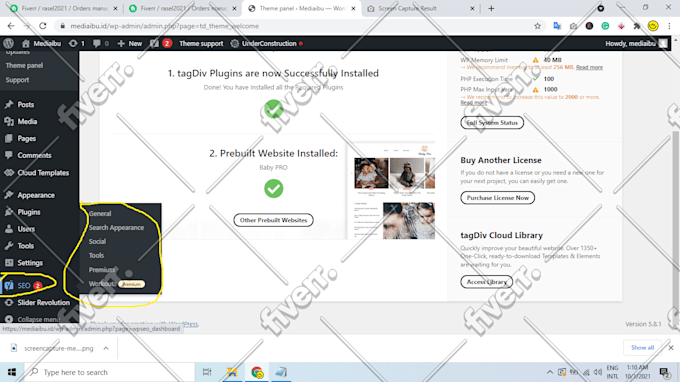Open the WordPress logo menu
This screenshot has height=382, width=680.
[8, 43]
